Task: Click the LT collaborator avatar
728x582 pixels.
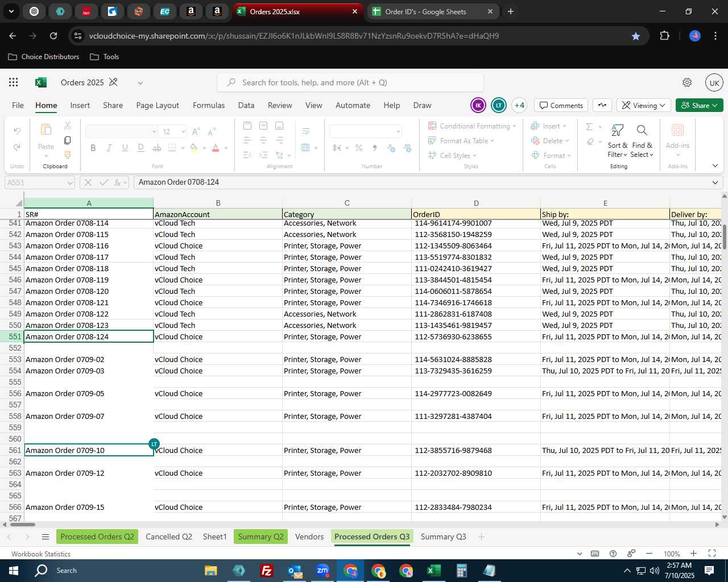Action: (499, 105)
